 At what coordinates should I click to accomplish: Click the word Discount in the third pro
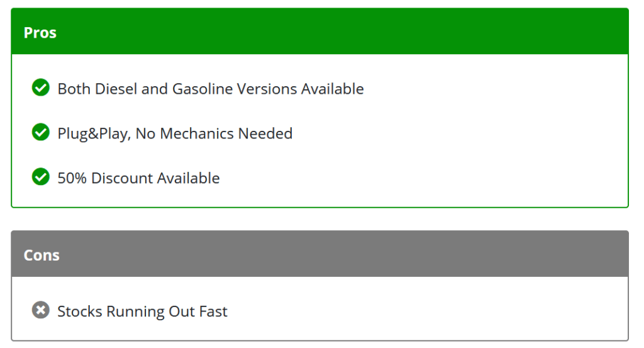point(122,178)
